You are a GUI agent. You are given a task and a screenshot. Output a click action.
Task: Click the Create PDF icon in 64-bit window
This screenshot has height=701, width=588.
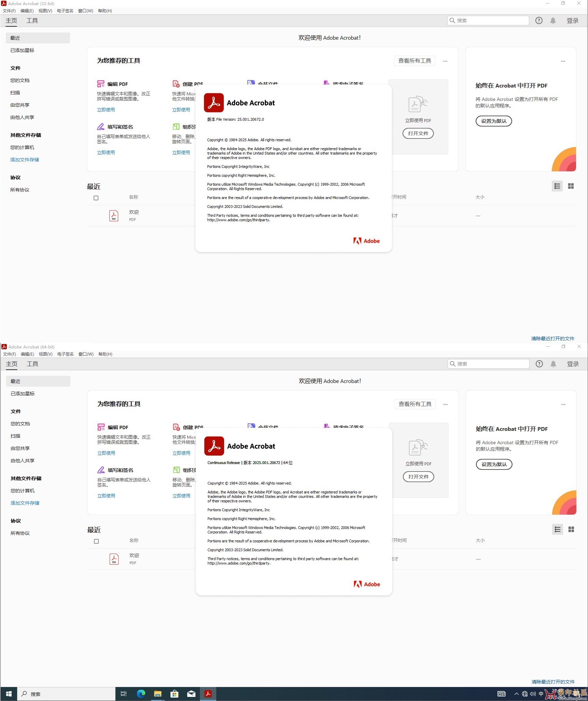[x=176, y=427]
